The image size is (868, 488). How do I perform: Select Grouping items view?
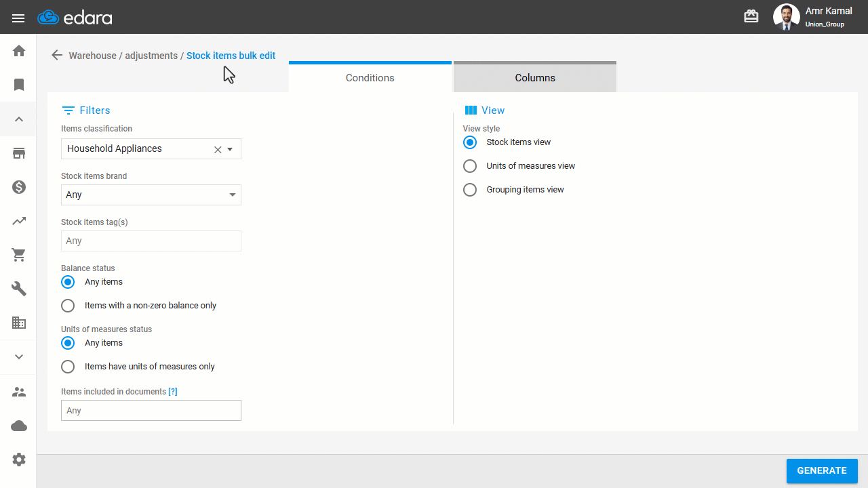[x=470, y=190]
